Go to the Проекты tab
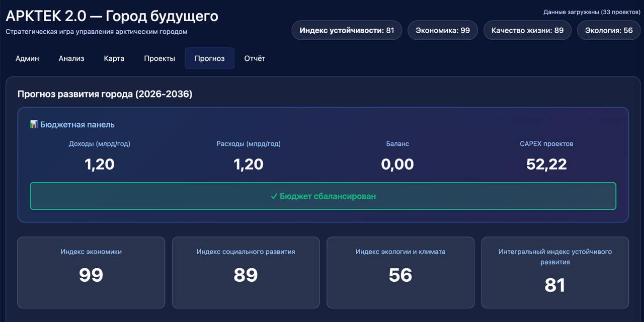Viewport: 644px width, 322px height. [x=159, y=58]
